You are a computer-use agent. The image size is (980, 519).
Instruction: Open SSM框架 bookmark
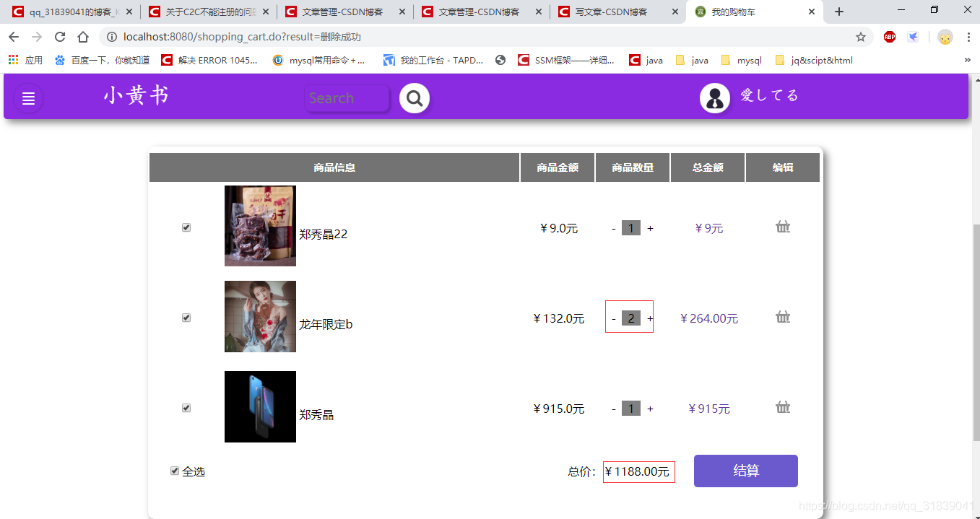point(566,60)
